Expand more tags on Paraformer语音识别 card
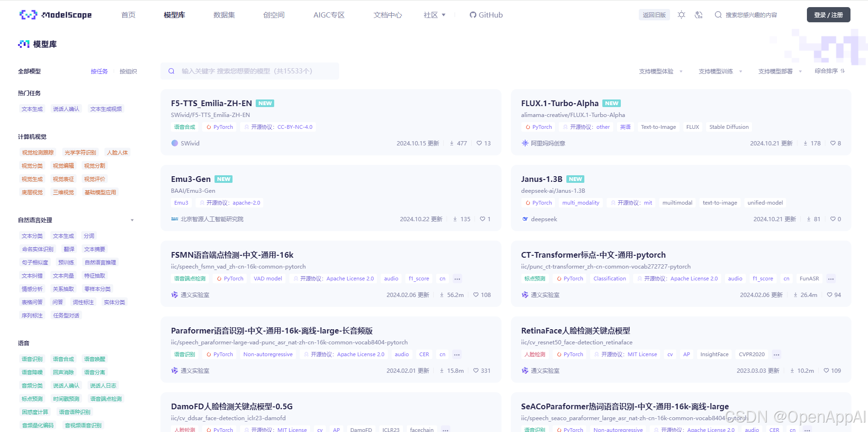The image size is (868, 432). [x=457, y=354]
